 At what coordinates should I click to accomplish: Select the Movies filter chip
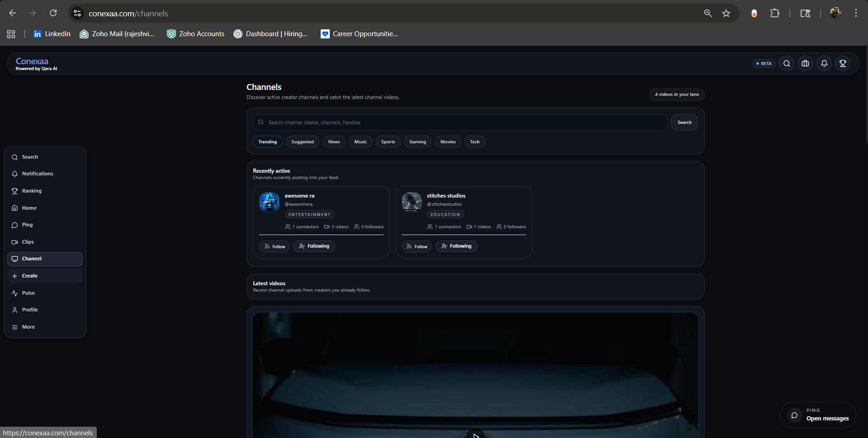[x=448, y=142]
